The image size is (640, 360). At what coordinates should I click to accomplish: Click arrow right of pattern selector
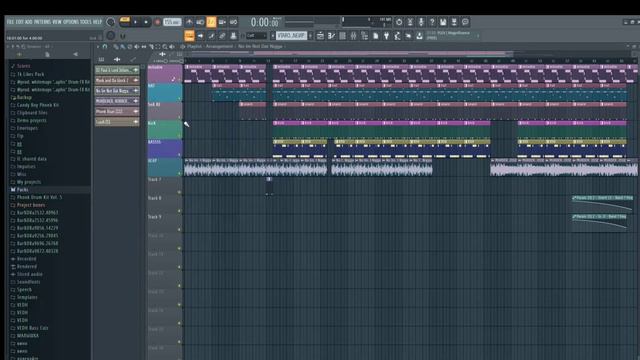pos(310,36)
